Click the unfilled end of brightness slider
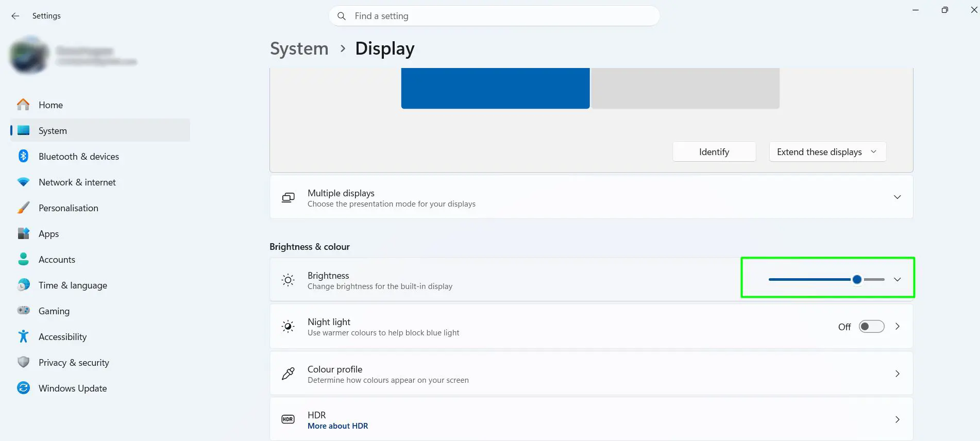The height and width of the screenshot is (441, 980). coord(874,279)
